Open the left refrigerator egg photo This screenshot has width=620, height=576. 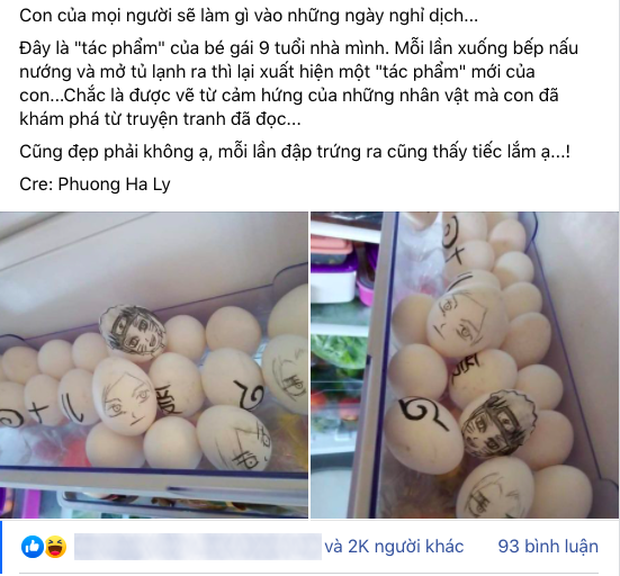point(154,365)
